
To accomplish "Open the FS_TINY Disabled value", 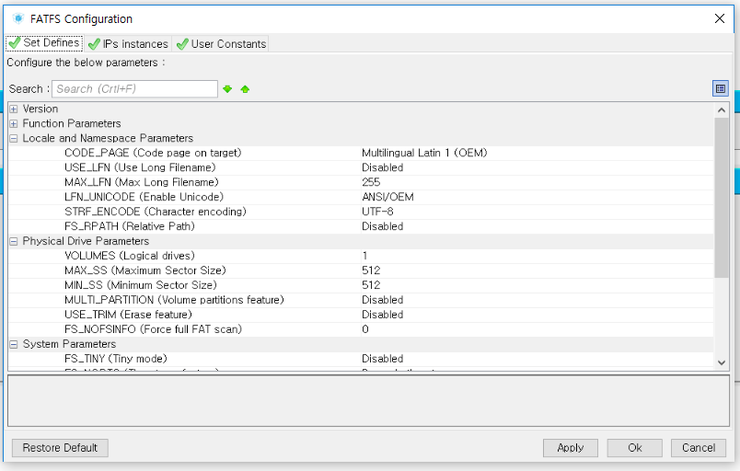I will (x=382, y=359).
